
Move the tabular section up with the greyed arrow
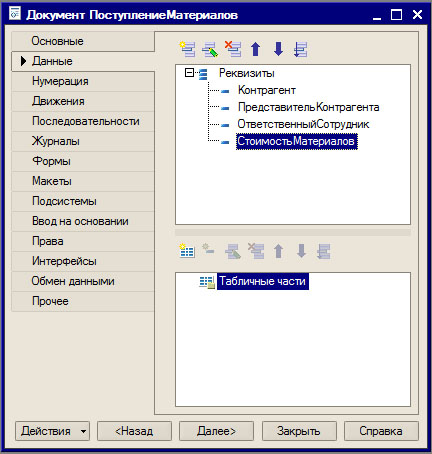coord(279,251)
